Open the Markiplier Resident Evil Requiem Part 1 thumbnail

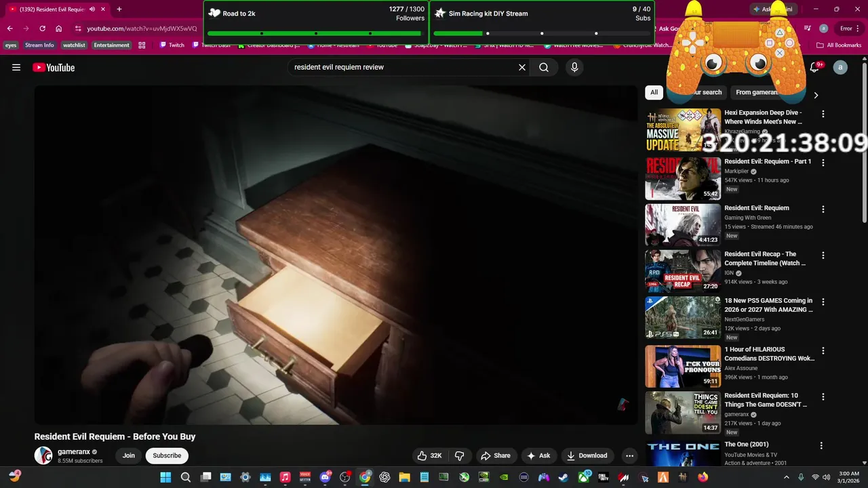[x=683, y=178]
